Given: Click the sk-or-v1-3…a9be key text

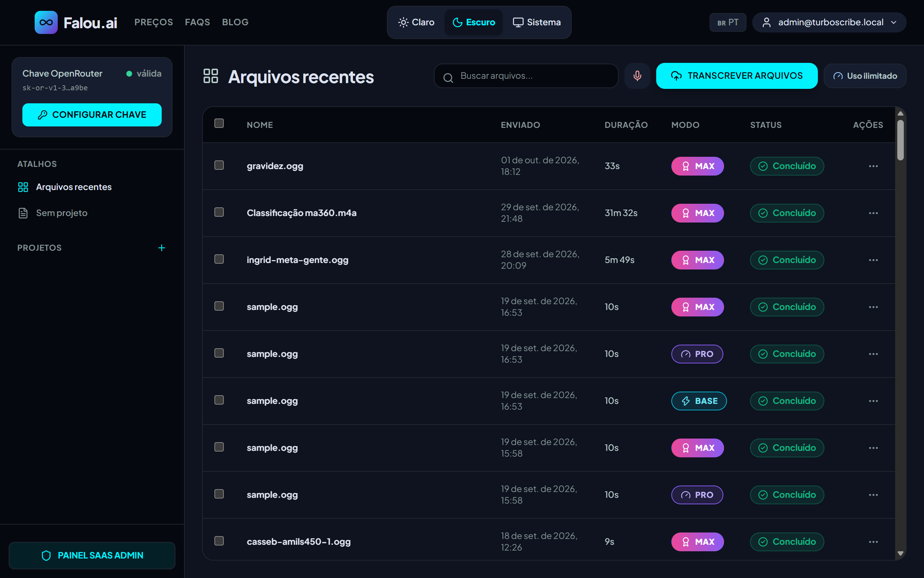Looking at the screenshot, I should 55,87.
